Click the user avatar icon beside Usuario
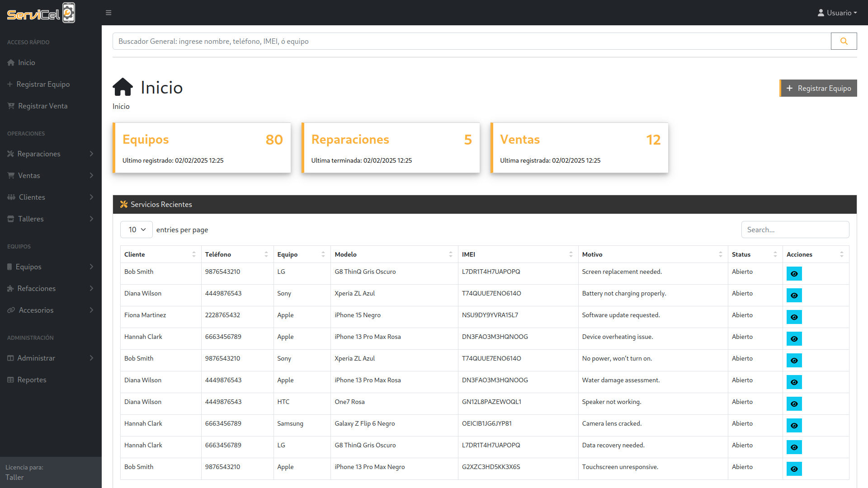The image size is (868, 488). (821, 13)
